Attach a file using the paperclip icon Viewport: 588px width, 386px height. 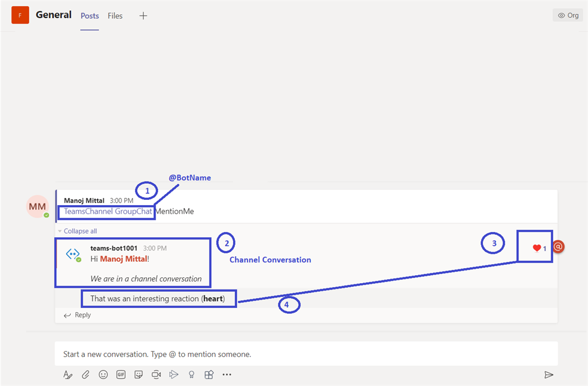(86, 375)
